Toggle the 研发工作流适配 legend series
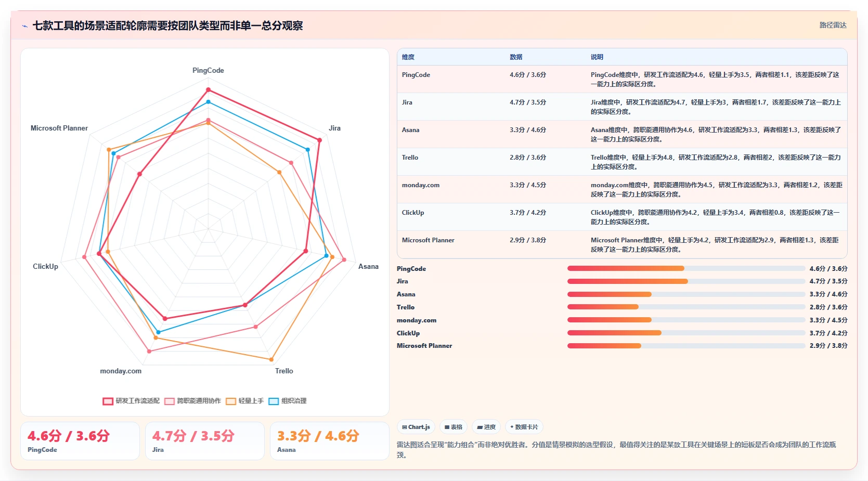Viewport: 868px width, 481px height. (131, 401)
